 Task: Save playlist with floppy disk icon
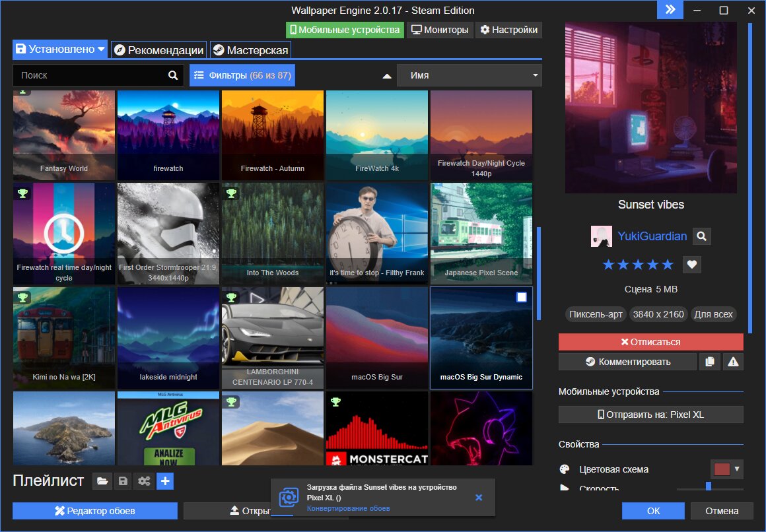[x=123, y=481]
